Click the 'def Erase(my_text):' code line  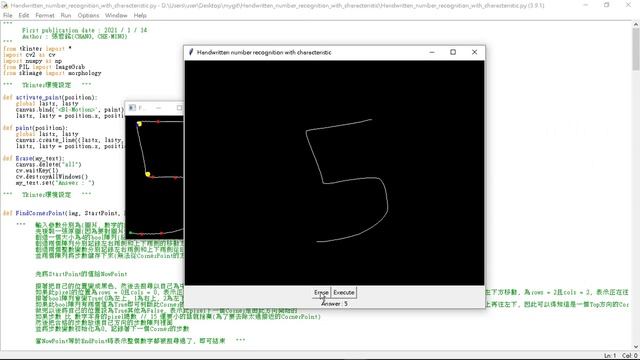coord(33,158)
